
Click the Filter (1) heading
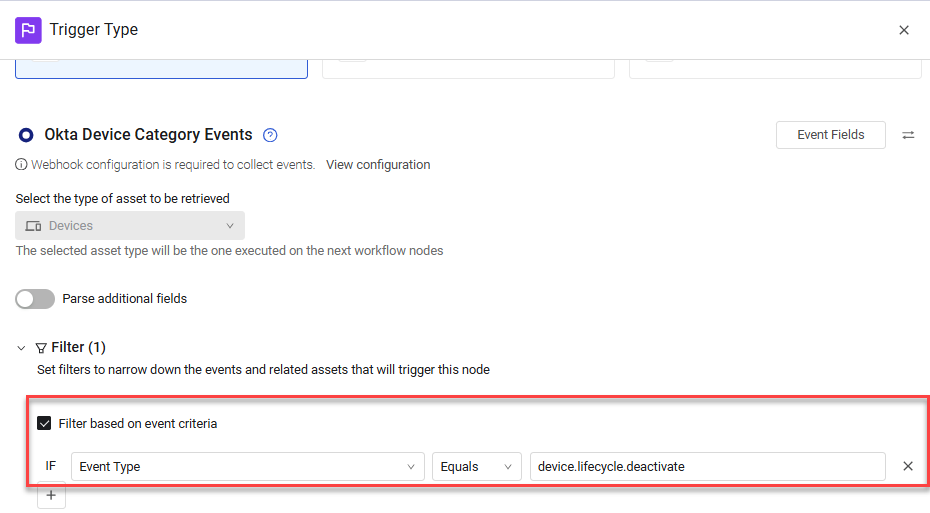click(78, 347)
